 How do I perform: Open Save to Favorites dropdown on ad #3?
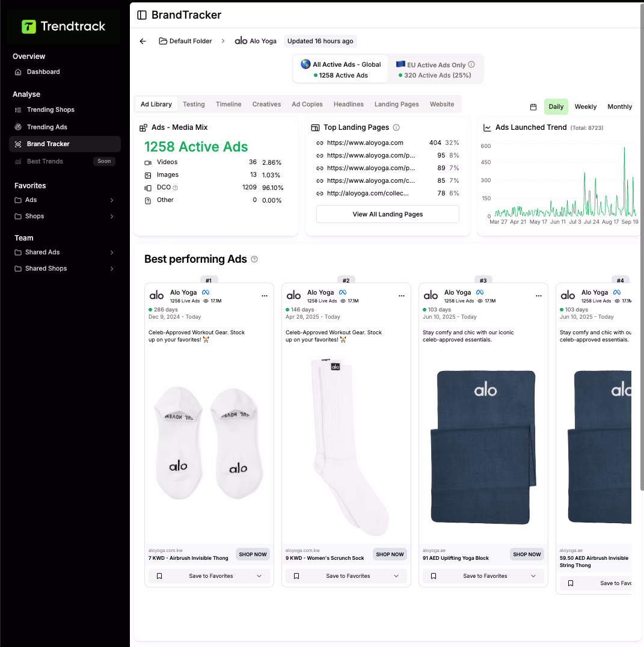(533, 576)
